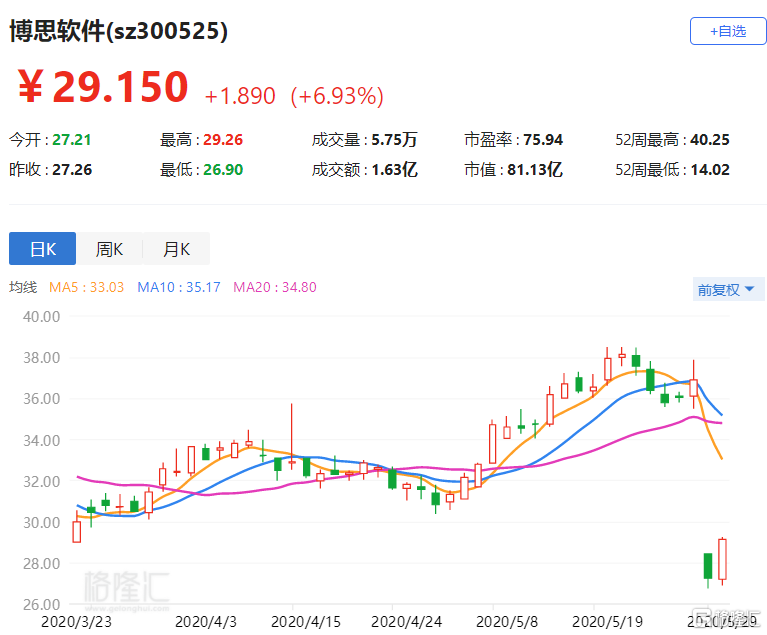Click the MA10 : 35.17 legend label
Image resolution: width=767 pixels, height=635 pixels.
179,287
